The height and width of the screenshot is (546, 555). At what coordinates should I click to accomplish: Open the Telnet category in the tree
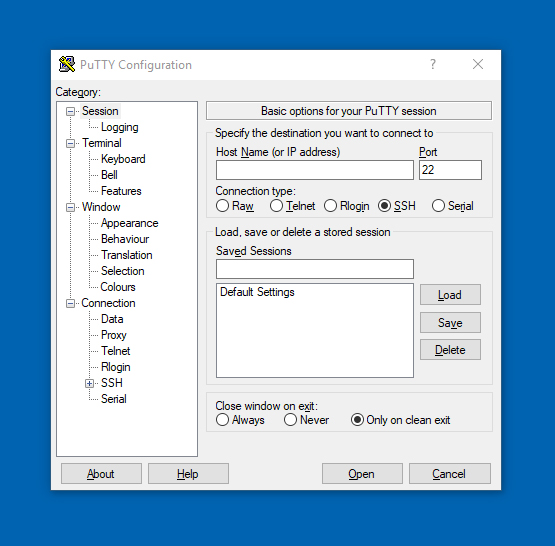[x=115, y=351]
